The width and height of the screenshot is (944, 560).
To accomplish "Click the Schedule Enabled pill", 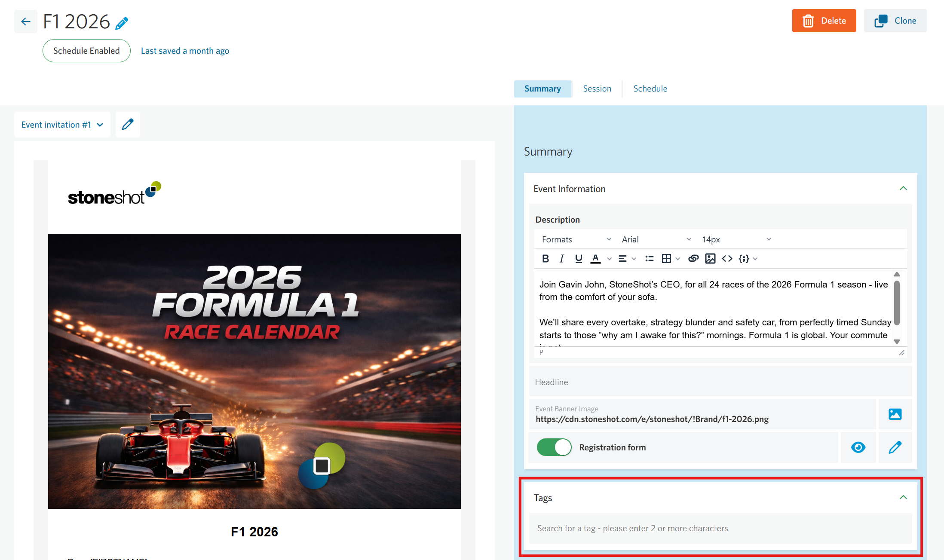I will coord(86,51).
